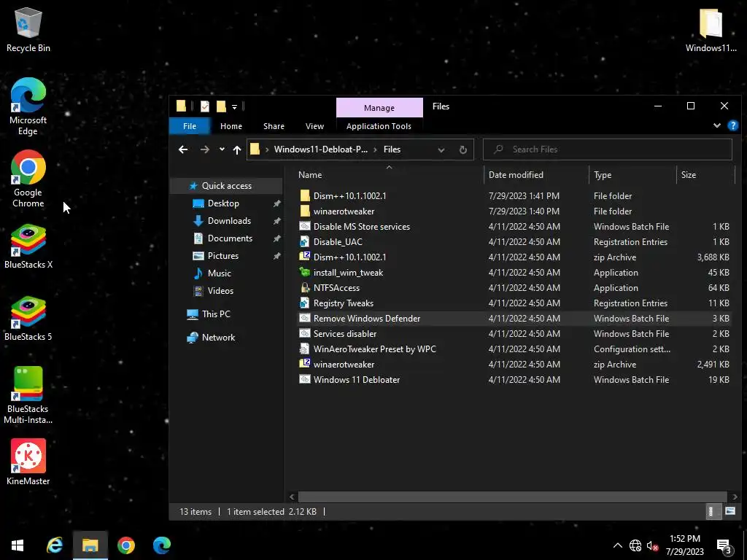Viewport: 747px width, 560px height.
Task: Select This PC in navigation pane
Action: (215, 314)
